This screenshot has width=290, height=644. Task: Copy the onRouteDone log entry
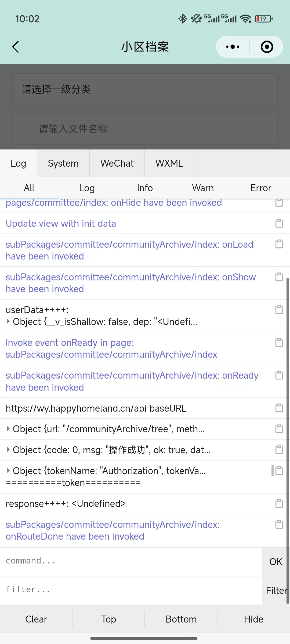pyautogui.click(x=279, y=524)
